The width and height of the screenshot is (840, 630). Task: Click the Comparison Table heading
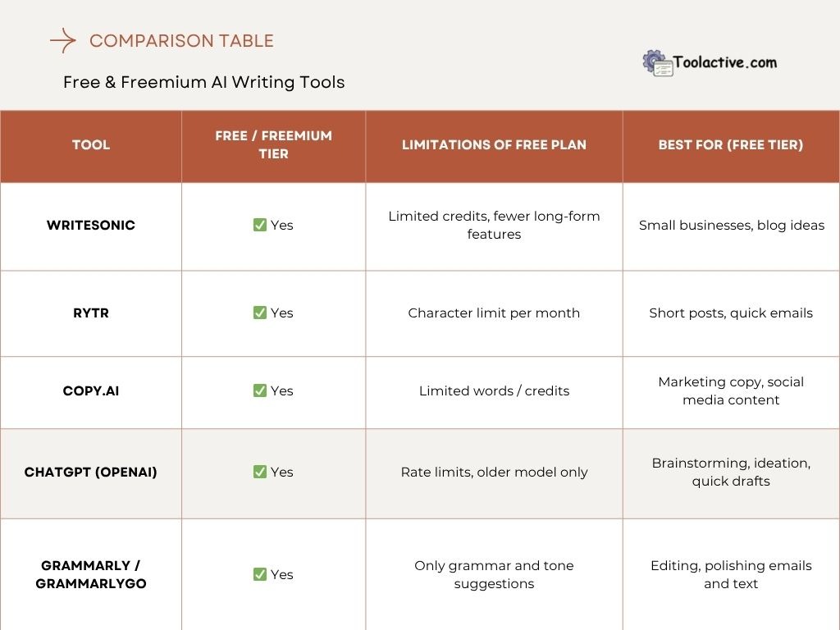(181, 41)
